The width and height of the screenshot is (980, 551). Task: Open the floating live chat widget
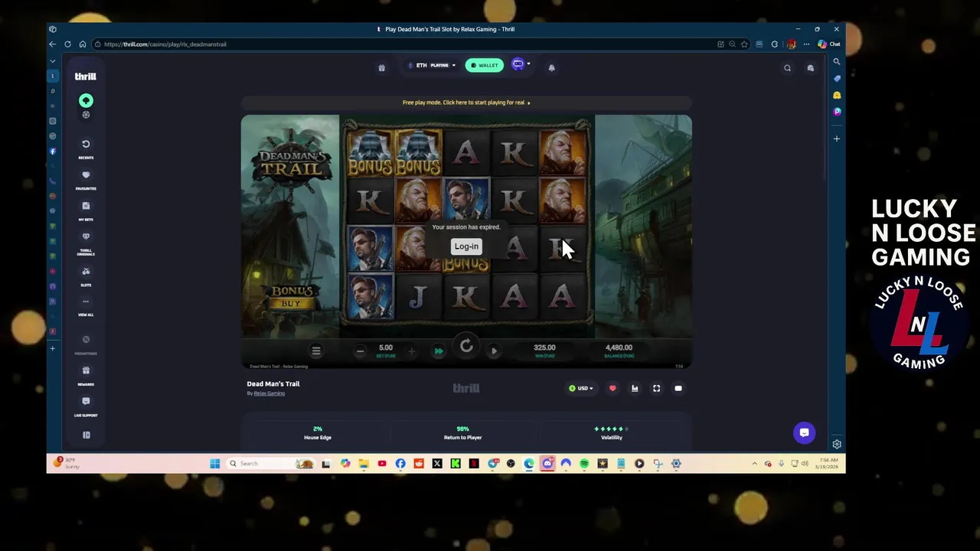coord(804,432)
